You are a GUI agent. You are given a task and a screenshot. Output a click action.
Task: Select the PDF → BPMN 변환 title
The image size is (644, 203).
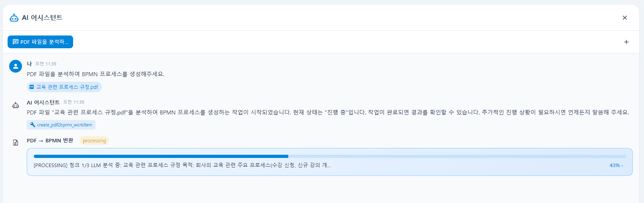click(x=50, y=140)
